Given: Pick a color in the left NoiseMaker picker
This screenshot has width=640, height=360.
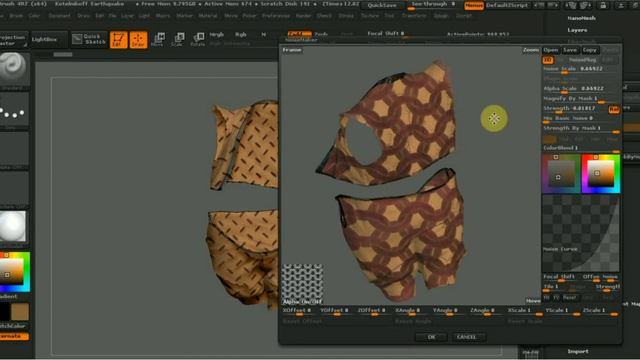Looking at the screenshot, I should [561, 174].
